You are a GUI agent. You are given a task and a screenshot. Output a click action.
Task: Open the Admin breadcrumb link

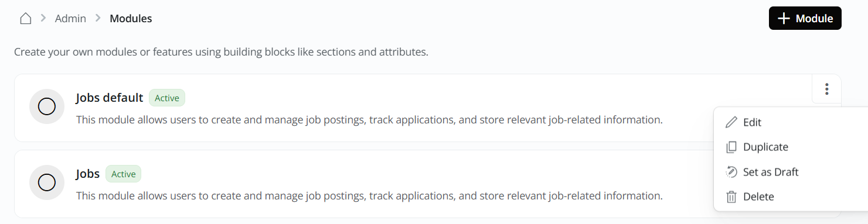tap(70, 19)
